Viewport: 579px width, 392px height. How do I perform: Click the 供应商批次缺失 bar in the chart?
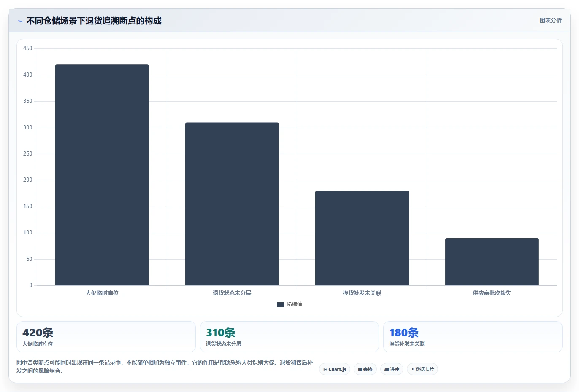coord(492,262)
